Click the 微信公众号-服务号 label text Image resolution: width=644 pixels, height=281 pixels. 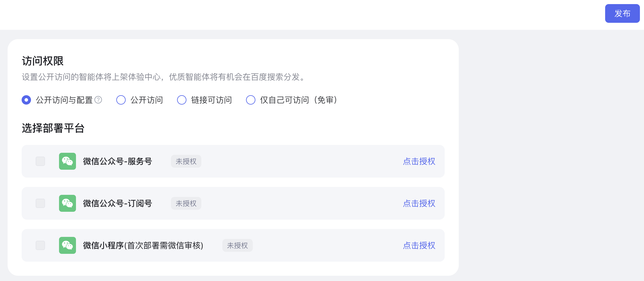[117, 161]
